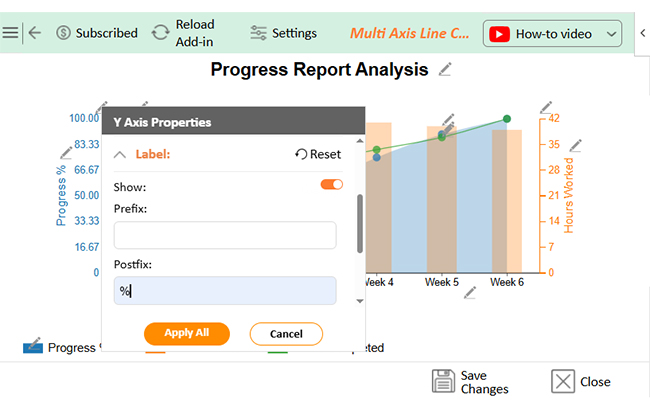Click the Subscribed dollar icon
The width and height of the screenshot is (650, 414).
[x=64, y=33]
